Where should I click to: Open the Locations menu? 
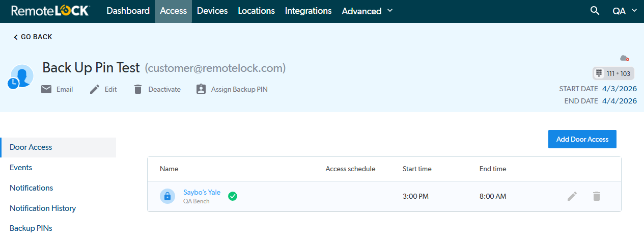click(x=256, y=11)
